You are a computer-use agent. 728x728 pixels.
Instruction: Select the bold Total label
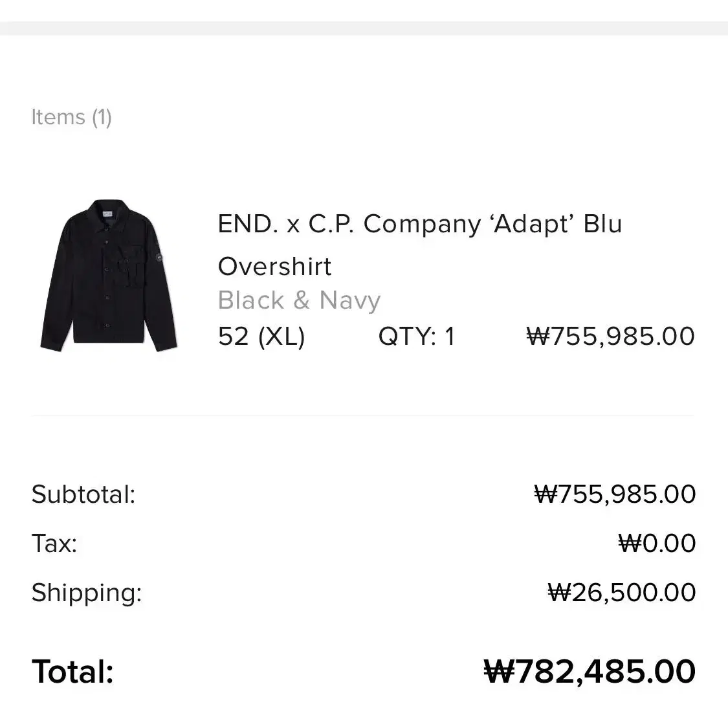[73, 671]
